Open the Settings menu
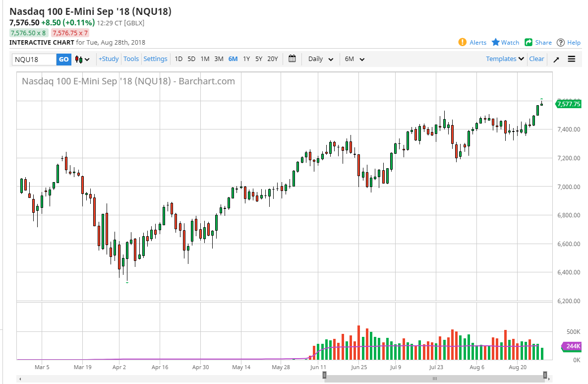Viewport: 588px width, 384px height. coord(155,59)
